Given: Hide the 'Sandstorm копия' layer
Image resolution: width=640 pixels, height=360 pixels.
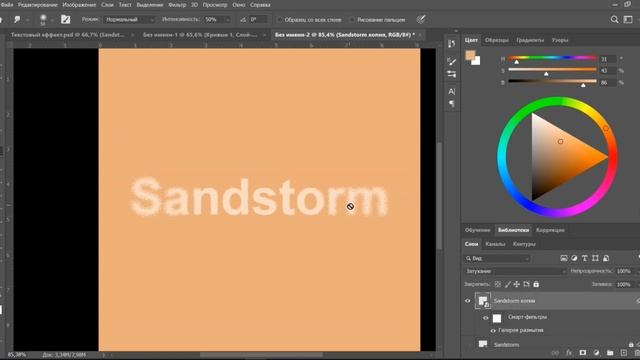Looking at the screenshot, I should coord(468,301).
